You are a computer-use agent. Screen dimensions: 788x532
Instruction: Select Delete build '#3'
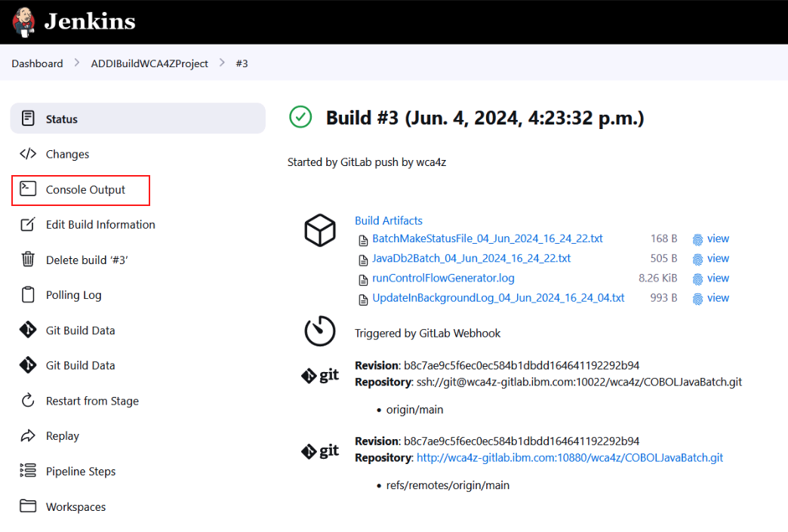(x=87, y=260)
